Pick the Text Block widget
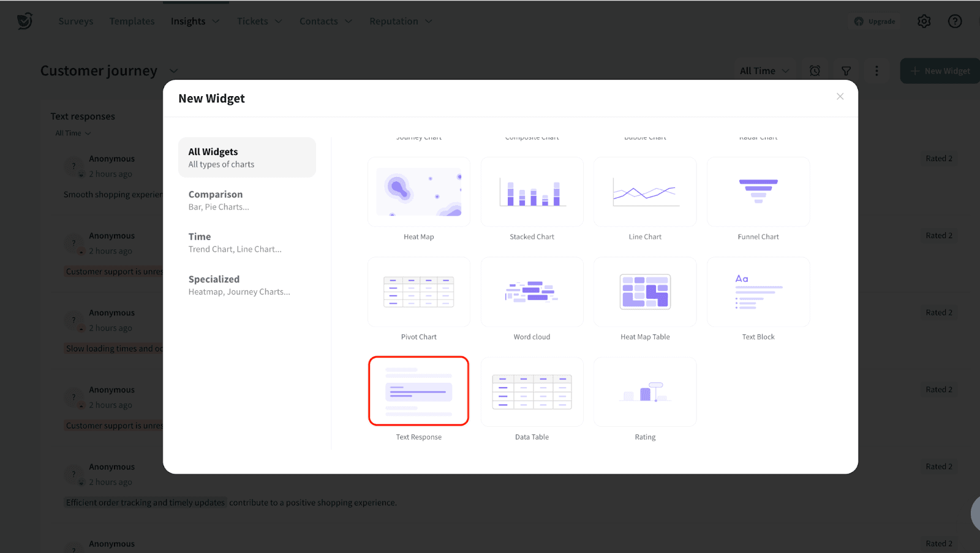Screen dimensions: 980x553 (758, 292)
